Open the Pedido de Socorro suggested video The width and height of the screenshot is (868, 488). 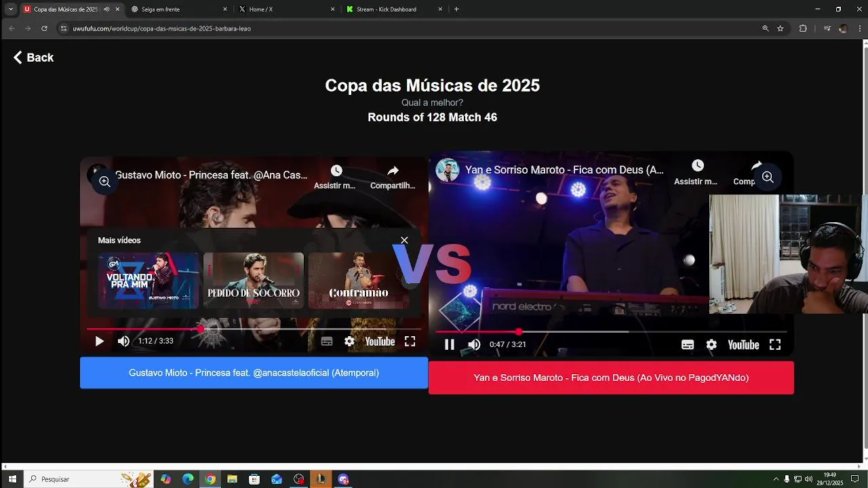tap(254, 281)
